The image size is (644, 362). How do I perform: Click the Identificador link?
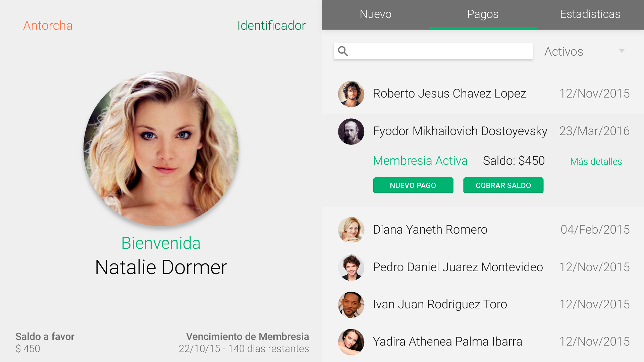tap(271, 25)
